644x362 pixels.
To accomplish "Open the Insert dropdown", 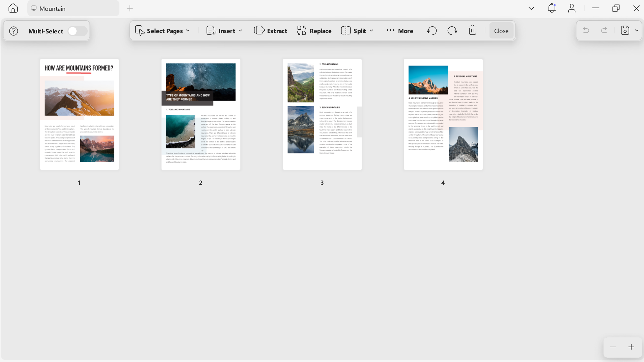I will tap(225, 31).
